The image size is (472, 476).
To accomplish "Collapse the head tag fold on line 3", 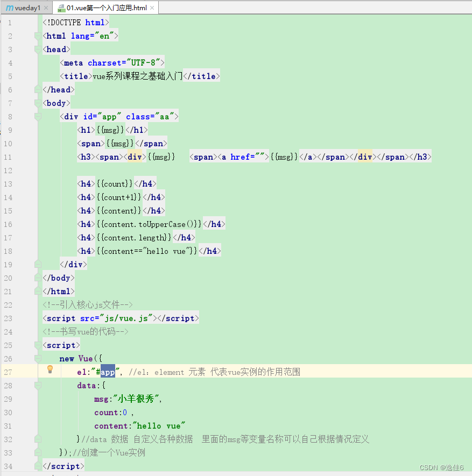I will click(38, 49).
